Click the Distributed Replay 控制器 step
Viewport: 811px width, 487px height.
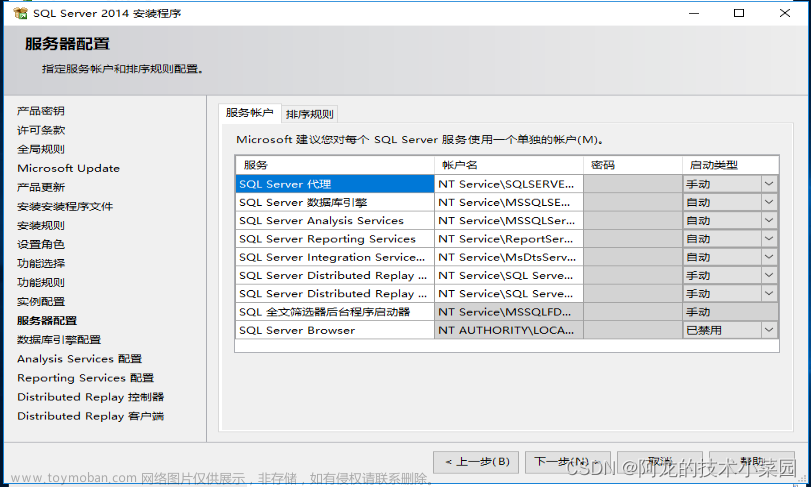click(x=91, y=397)
